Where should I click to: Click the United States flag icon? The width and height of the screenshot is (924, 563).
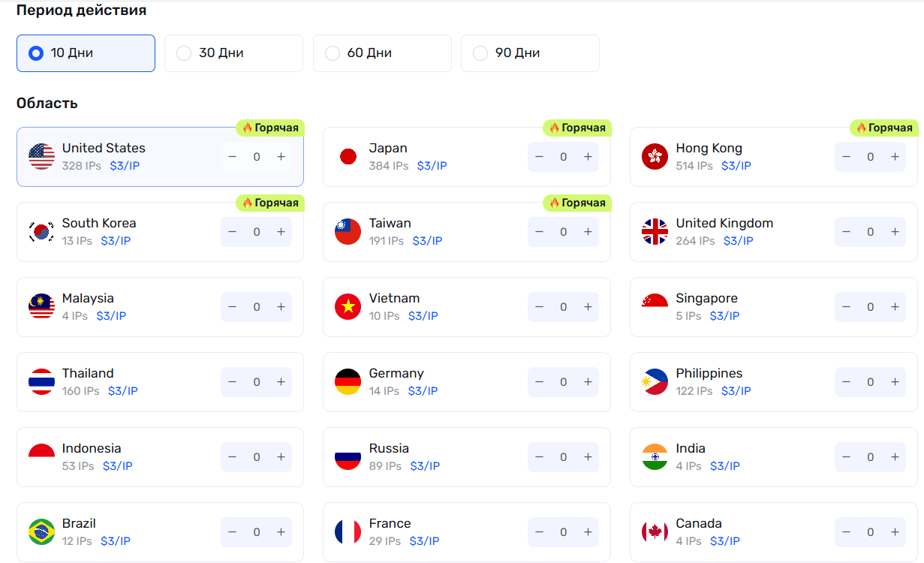pyautogui.click(x=42, y=157)
